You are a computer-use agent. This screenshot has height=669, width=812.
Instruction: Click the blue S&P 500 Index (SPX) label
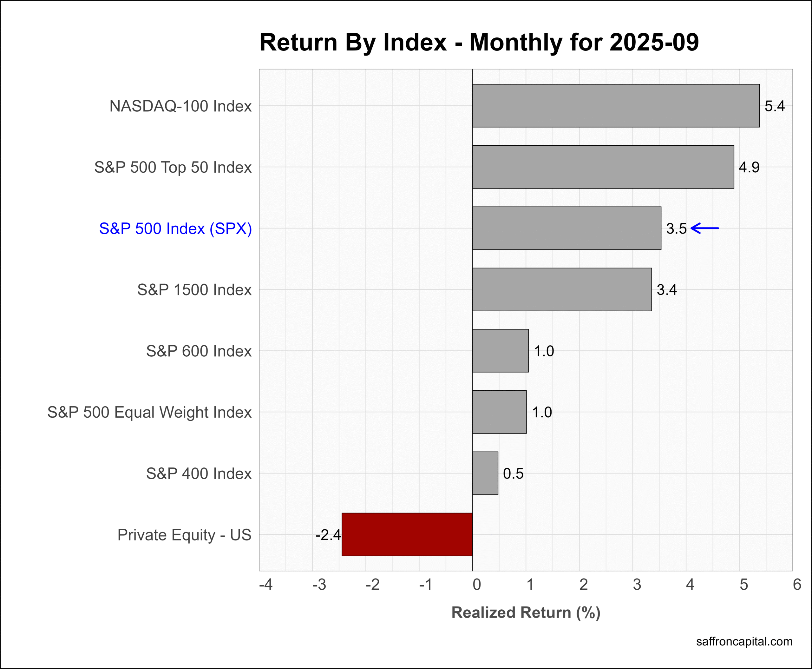click(x=175, y=229)
